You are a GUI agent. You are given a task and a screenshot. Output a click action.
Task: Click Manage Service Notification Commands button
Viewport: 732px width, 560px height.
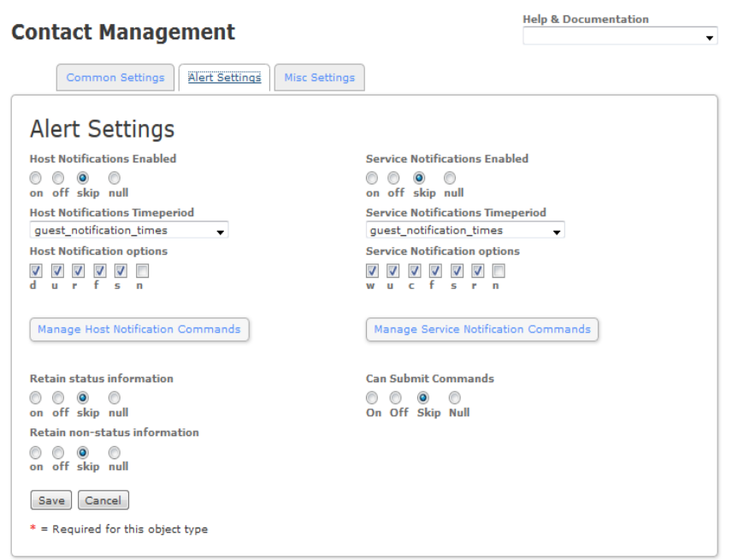pyautogui.click(x=482, y=329)
